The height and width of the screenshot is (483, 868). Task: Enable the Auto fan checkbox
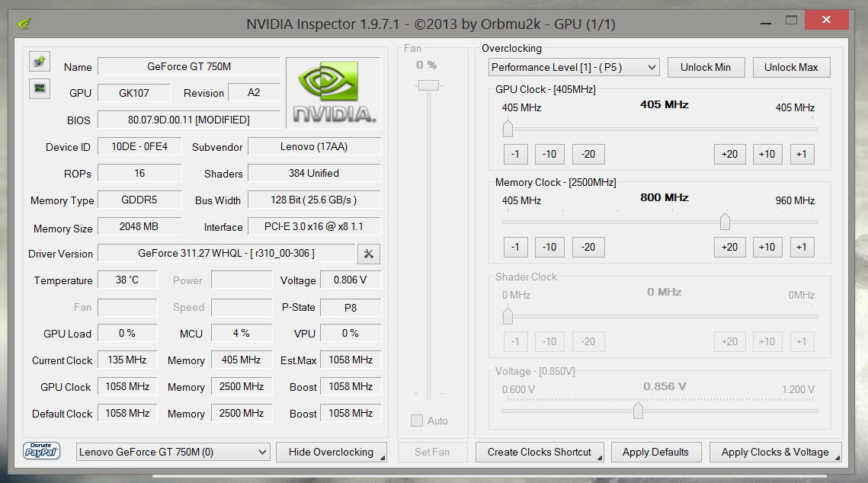[417, 421]
